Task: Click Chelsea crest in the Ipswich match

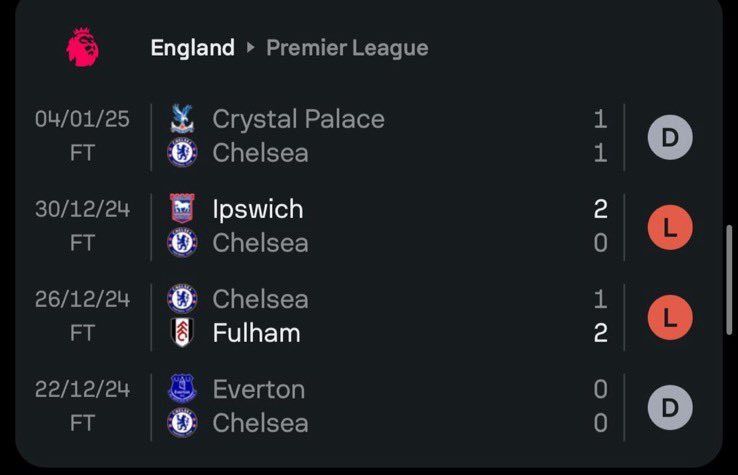Action: [182, 242]
